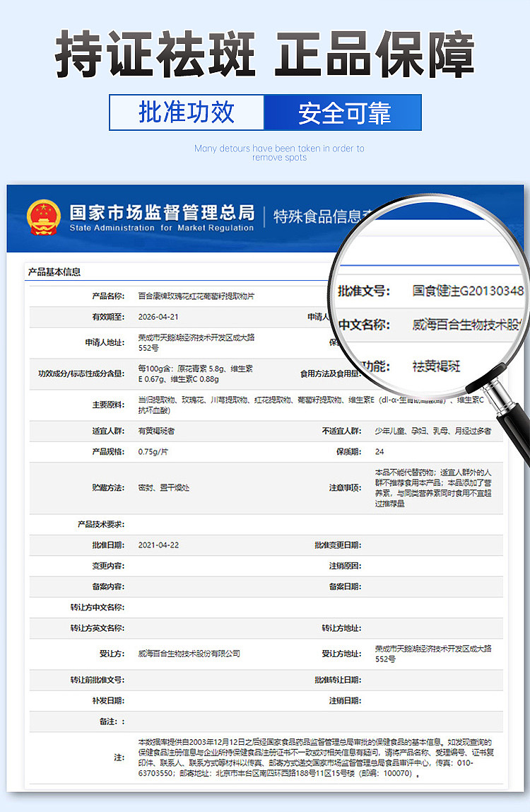The width and height of the screenshot is (530, 812).
Task: Click the 受让方地址 field label
Action: tap(341, 654)
